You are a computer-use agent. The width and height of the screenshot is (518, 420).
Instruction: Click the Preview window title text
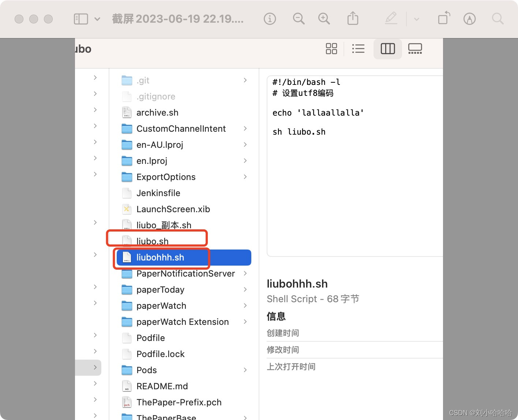point(178,19)
